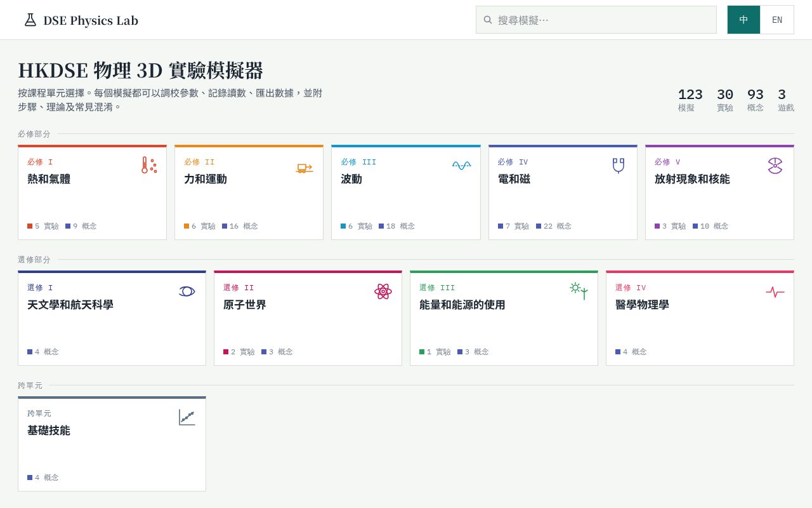This screenshot has height=508, width=812.
Task: Click the 30 實驗 statistic
Action: [725, 100]
